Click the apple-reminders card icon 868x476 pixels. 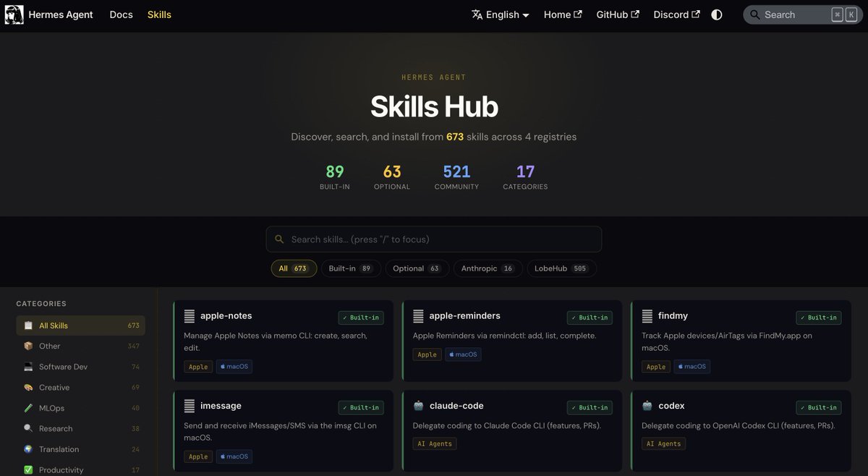418,316
